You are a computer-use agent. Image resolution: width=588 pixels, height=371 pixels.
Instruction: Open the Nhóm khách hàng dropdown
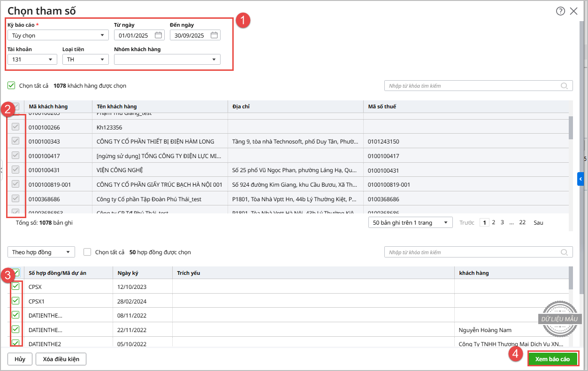167,60
